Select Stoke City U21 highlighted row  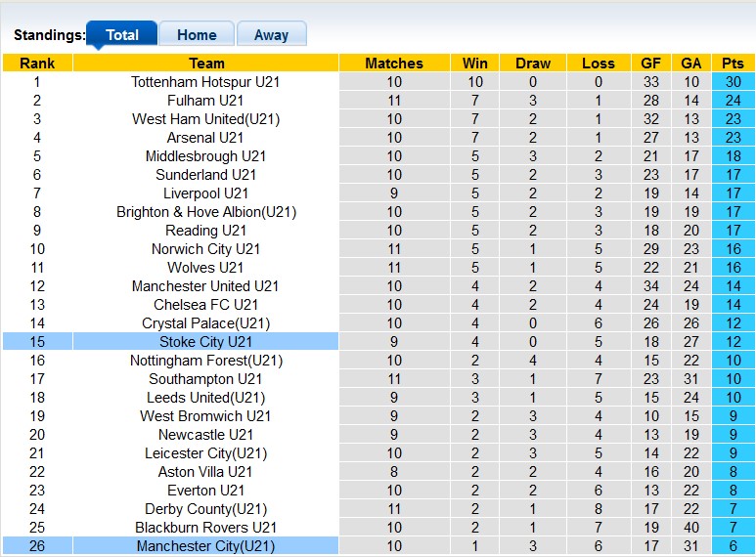pos(378,342)
